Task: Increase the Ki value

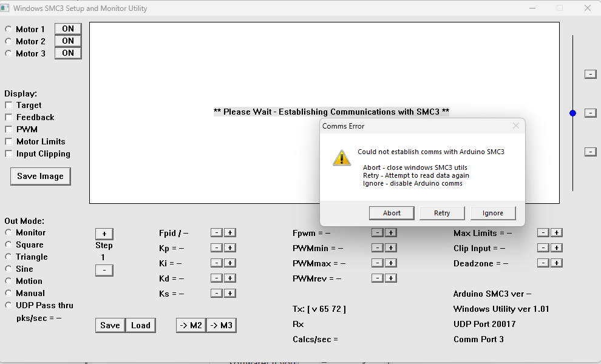Action: (230, 263)
